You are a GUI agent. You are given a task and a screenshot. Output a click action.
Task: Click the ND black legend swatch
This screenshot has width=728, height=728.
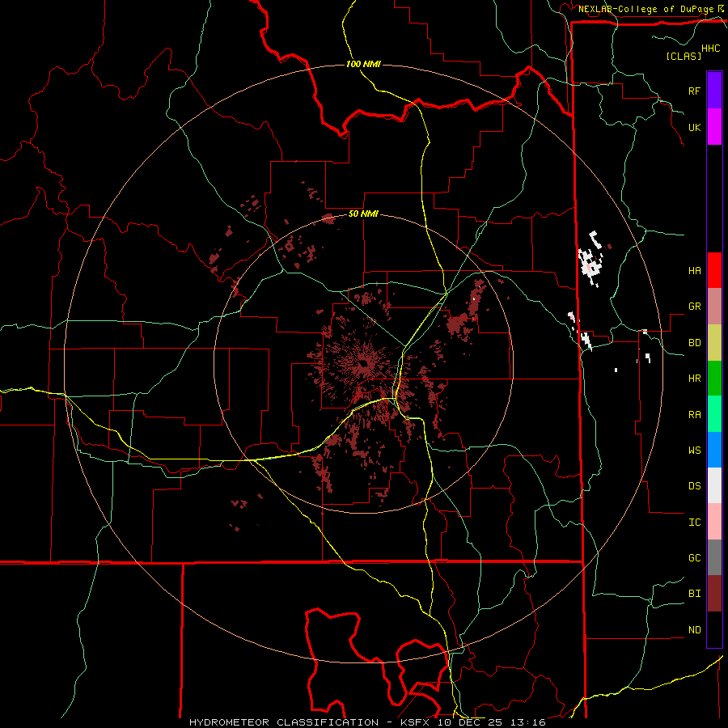[714, 629]
